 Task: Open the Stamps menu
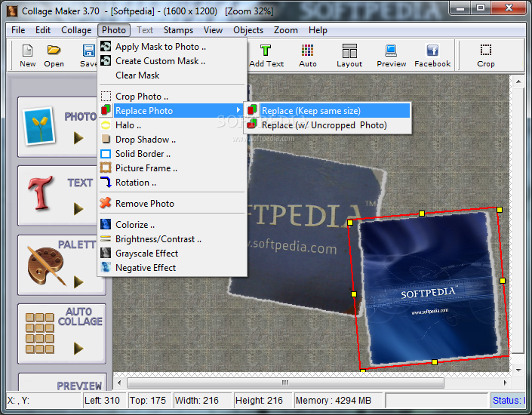[x=178, y=30]
